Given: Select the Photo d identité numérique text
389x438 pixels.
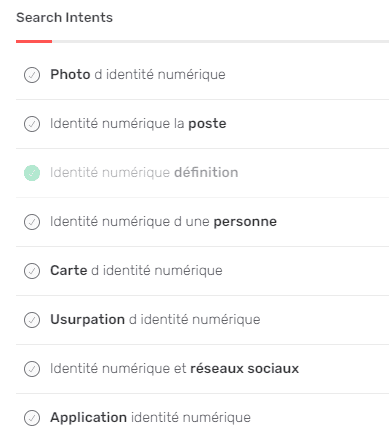Looking at the screenshot, I should pos(138,74).
